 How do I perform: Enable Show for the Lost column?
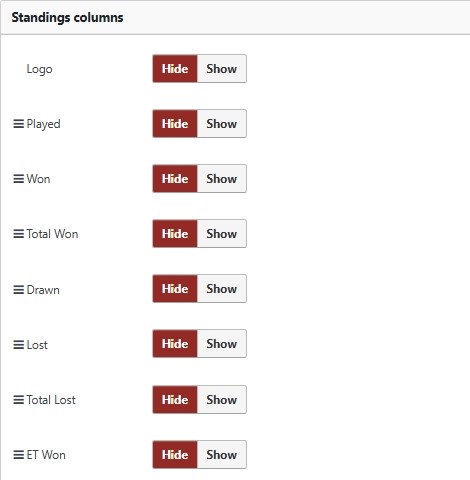(222, 344)
